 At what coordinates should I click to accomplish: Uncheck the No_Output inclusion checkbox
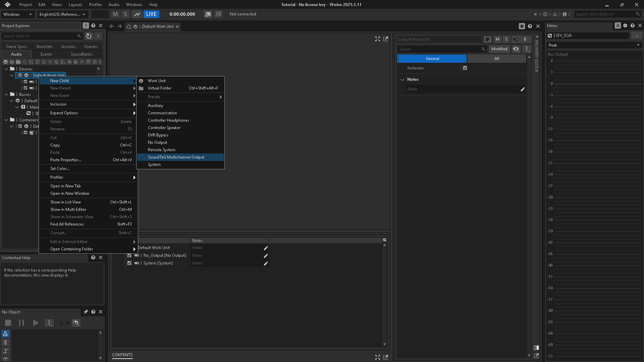[129, 255]
